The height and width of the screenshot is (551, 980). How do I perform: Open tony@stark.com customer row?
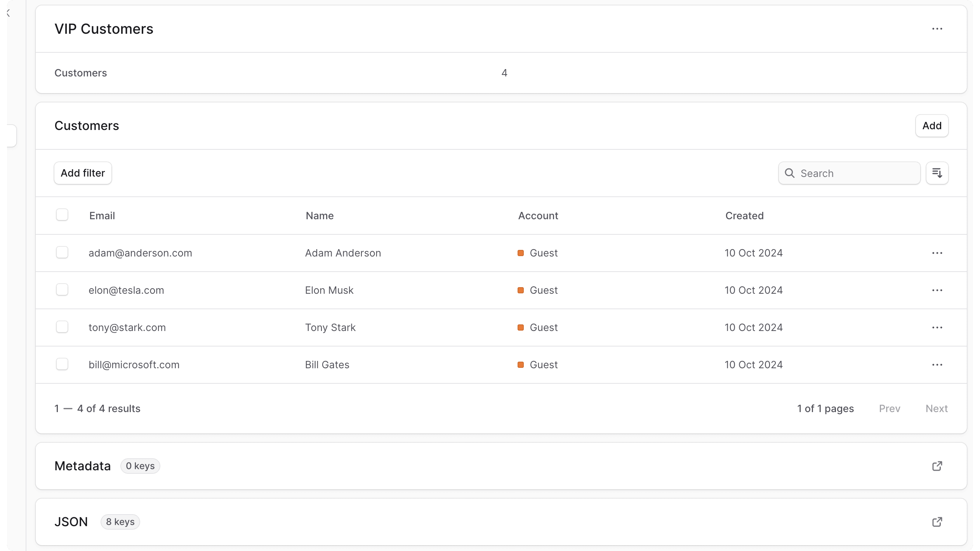(x=127, y=327)
